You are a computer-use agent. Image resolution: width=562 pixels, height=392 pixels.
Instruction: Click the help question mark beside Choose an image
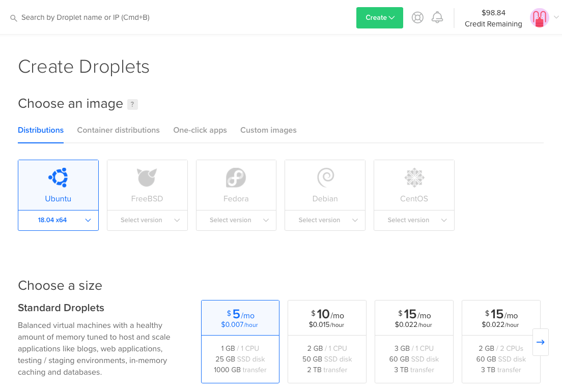coord(132,104)
